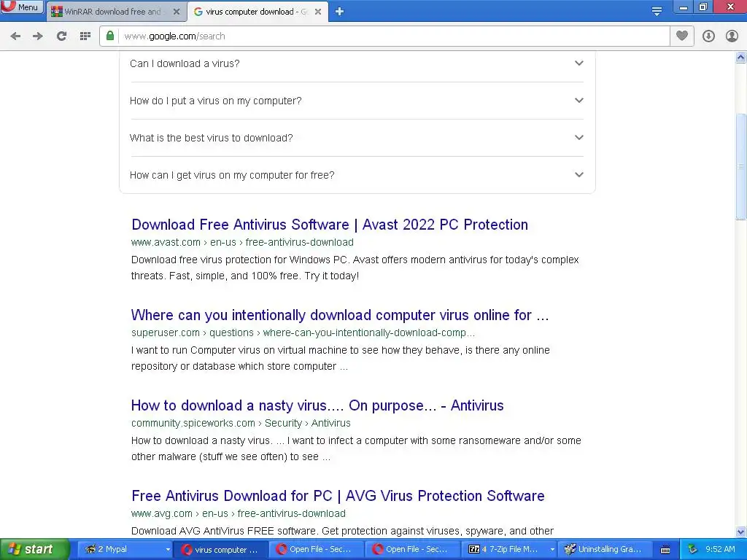Open 'How to download a nasty virus' result
Screen dimensions: 747x560
(x=317, y=405)
